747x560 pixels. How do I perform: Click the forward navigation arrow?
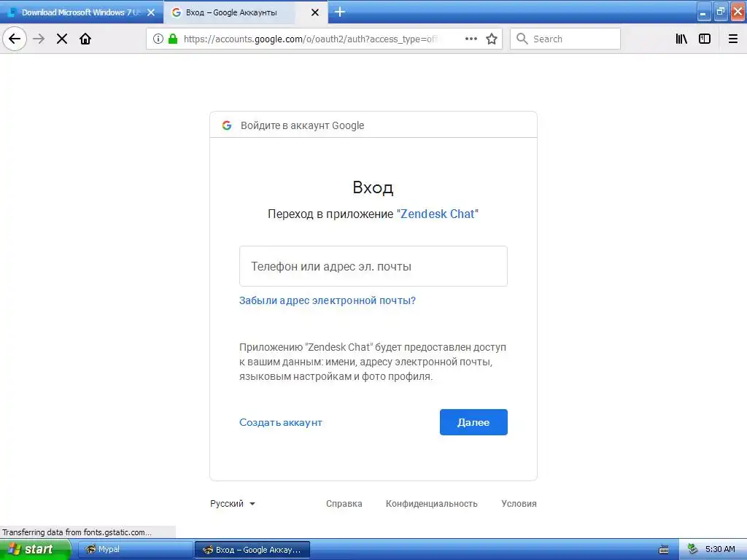[39, 39]
